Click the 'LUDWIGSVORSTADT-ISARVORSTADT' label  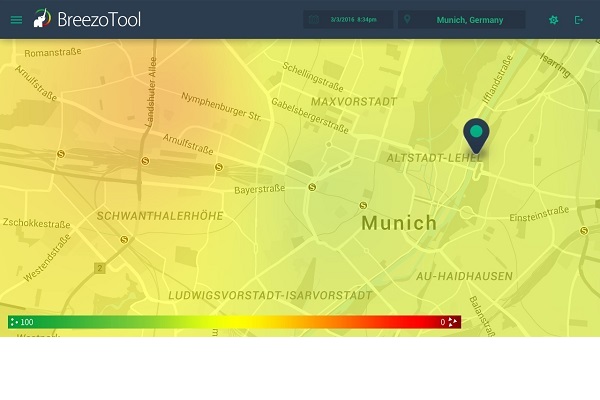270,296
